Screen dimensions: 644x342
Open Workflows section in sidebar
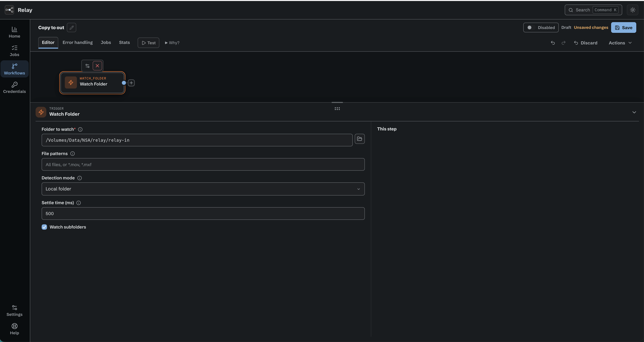(14, 69)
